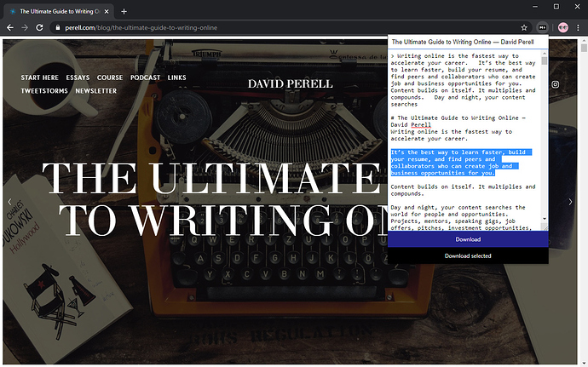Open Chrome's three-dot menu
Image resolution: width=588 pixels, height=367 pixels.
pos(578,28)
